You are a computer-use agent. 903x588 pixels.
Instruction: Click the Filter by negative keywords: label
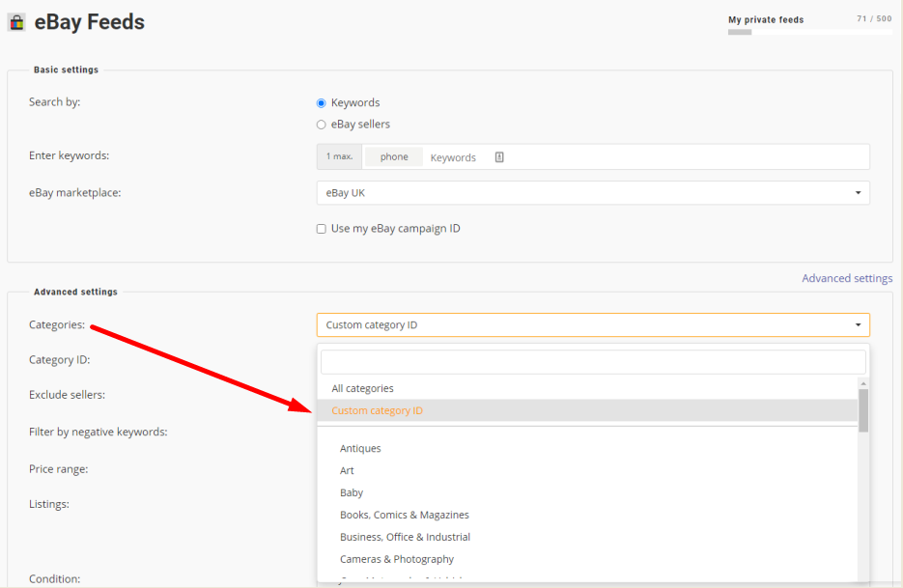tap(98, 432)
